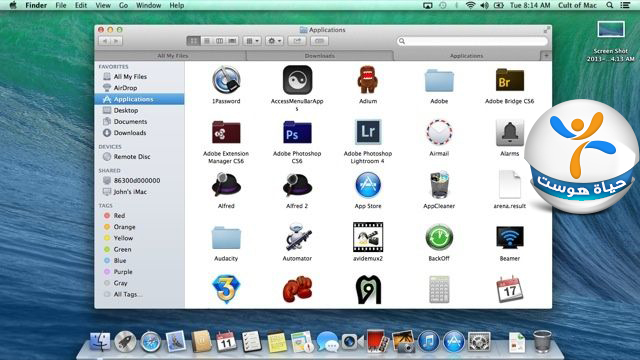This screenshot has height=360, width=640.
Task: Toggle full screen for Finder window
Action: [x=546, y=30]
